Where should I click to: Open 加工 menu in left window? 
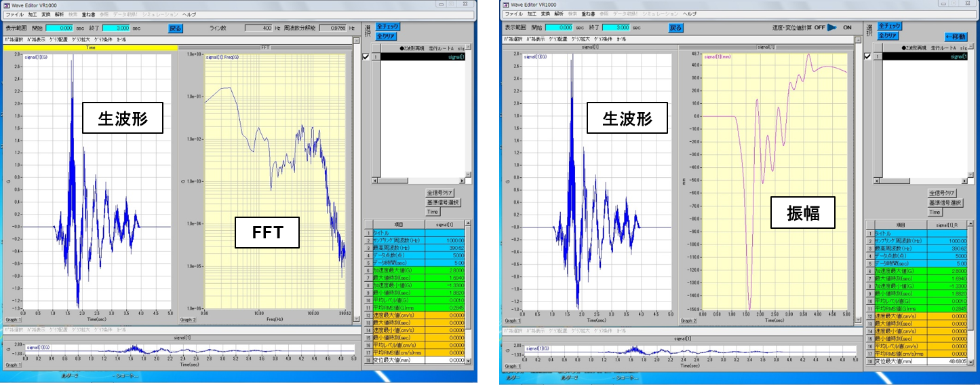click(x=33, y=14)
